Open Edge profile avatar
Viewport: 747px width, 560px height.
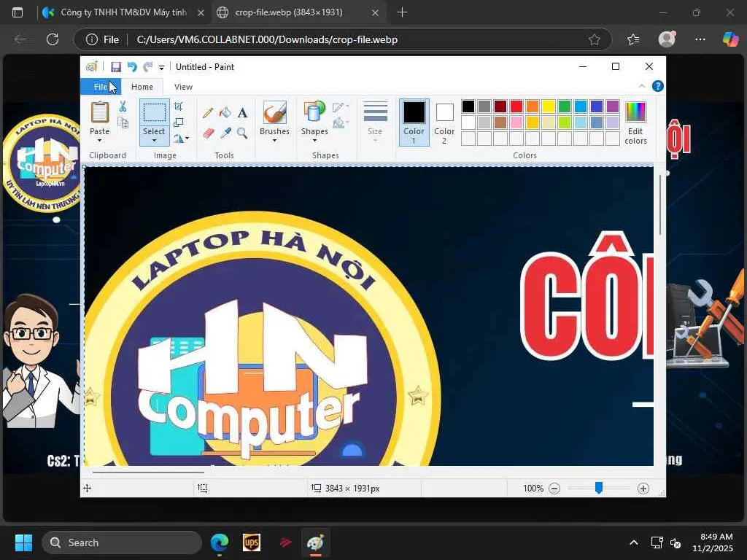pos(667,39)
